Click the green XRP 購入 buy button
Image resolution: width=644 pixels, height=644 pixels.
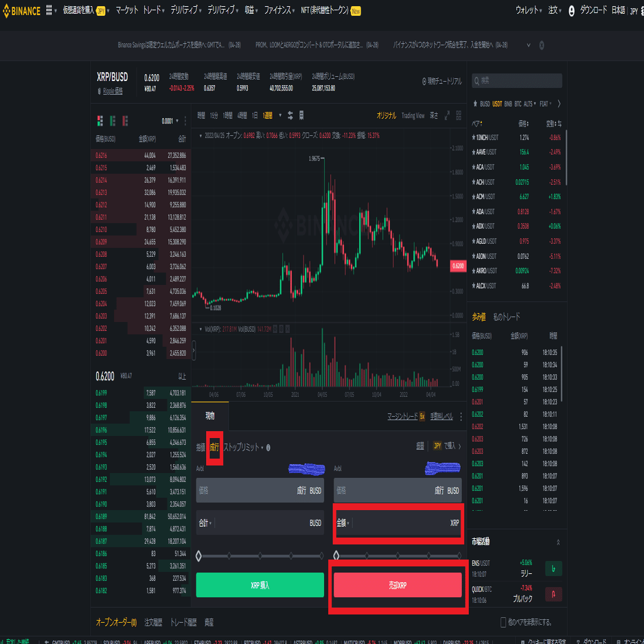[x=260, y=585]
